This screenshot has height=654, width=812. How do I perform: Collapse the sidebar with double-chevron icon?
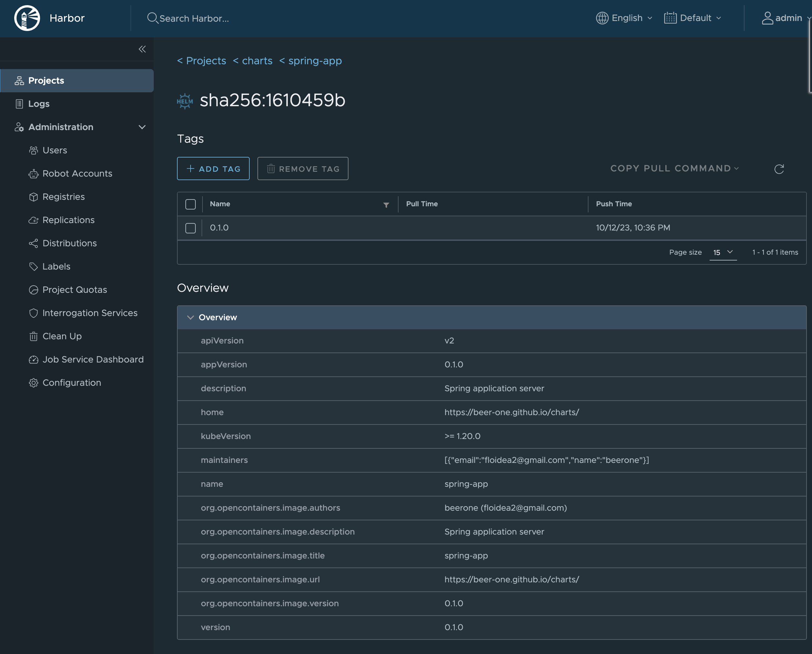coord(142,49)
